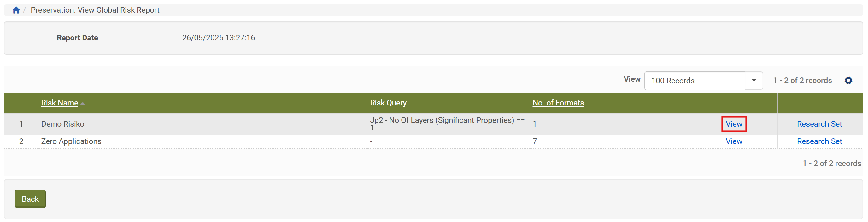Click the Preservation: View Global Risk Report breadcrumb
868x222 pixels.
pos(95,10)
